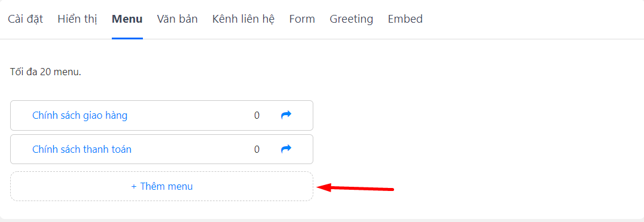Open the Greeting tab
This screenshot has width=644, height=222.
coord(352,19)
